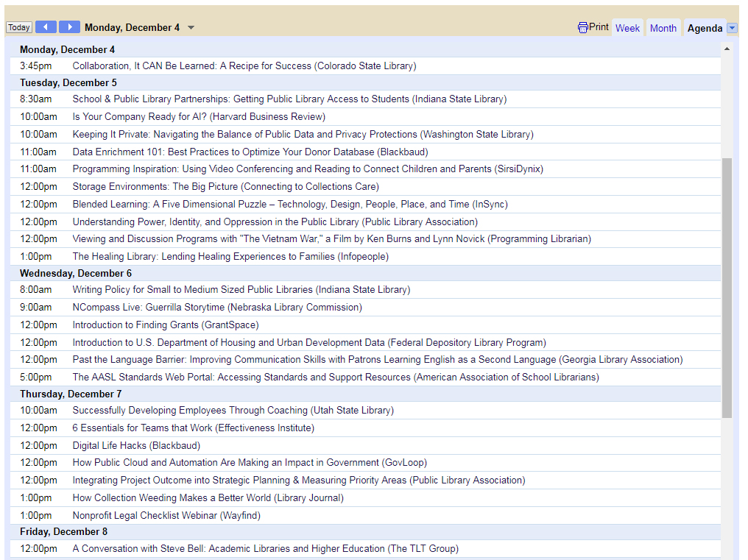Open Collaboration, It CAN Be Learned event
The image size is (748, 560).
[x=244, y=65]
